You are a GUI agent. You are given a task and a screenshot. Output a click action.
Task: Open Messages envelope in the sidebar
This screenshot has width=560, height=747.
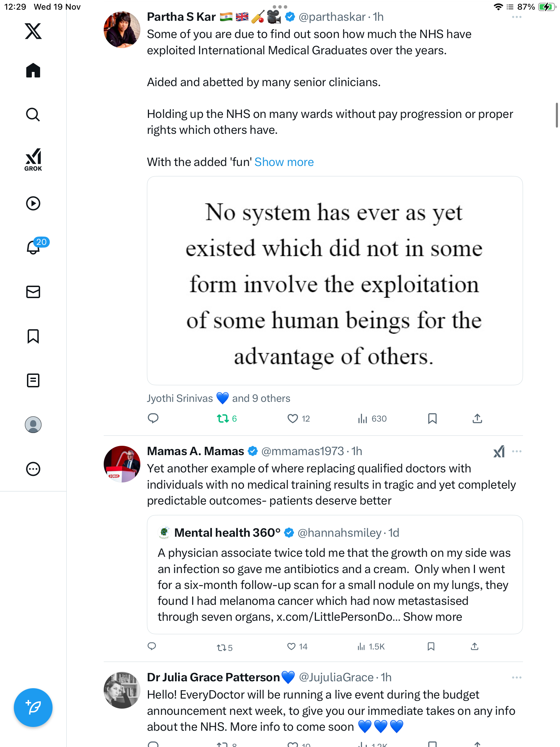point(33,292)
